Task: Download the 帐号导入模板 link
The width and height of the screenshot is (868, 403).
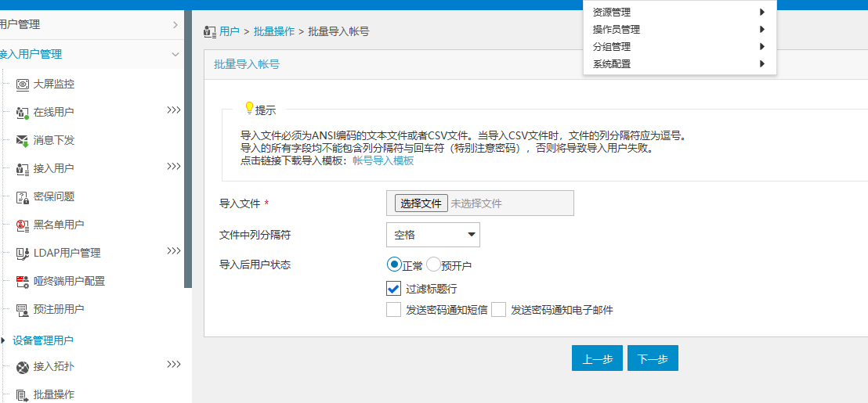Action: click(383, 160)
